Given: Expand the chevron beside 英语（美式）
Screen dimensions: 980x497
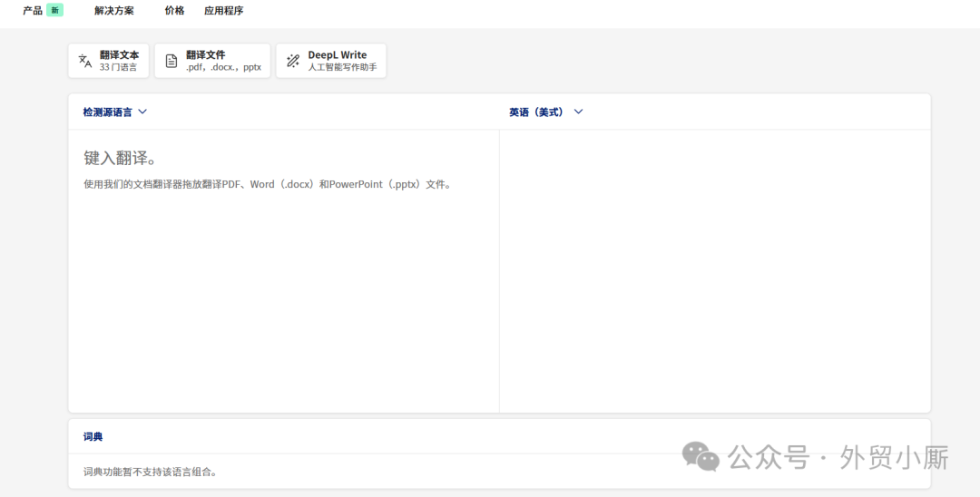Looking at the screenshot, I should [578, 112].
